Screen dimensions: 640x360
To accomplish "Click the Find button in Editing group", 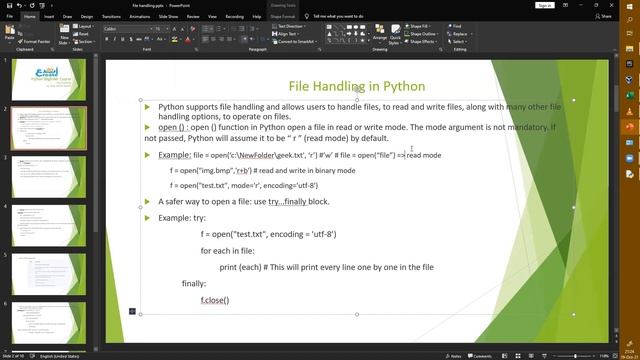I will tap(454, 26).
